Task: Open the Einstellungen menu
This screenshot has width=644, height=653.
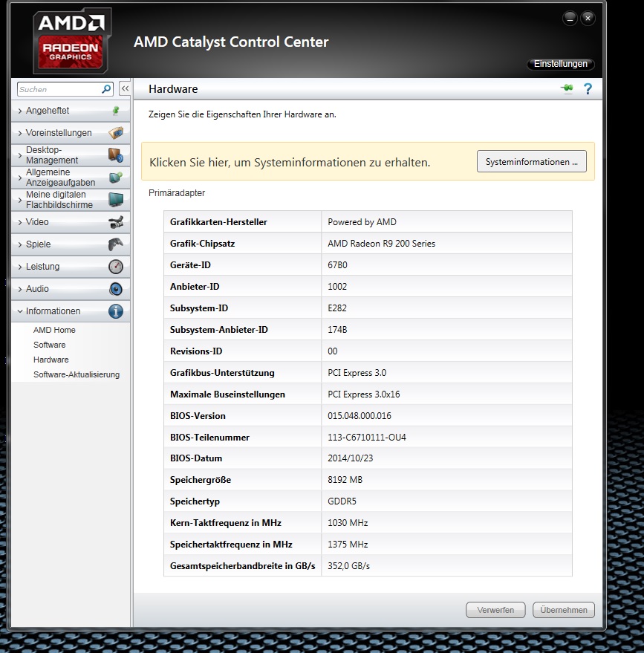Action: coord(561,64)
